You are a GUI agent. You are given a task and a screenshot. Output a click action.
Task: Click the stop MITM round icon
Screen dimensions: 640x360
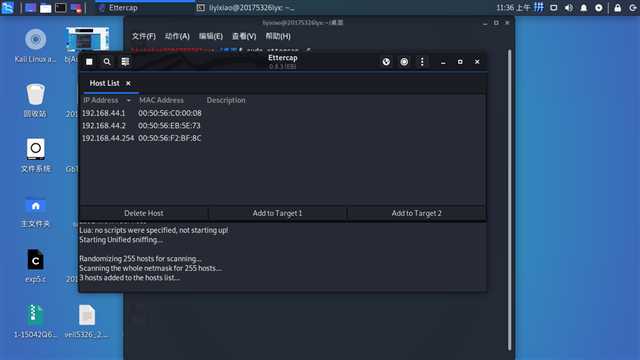click(404, 62)
